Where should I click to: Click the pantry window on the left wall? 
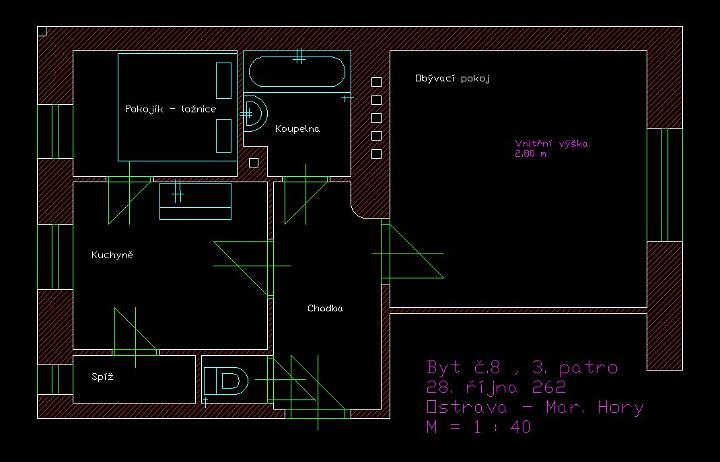point(55,379)
